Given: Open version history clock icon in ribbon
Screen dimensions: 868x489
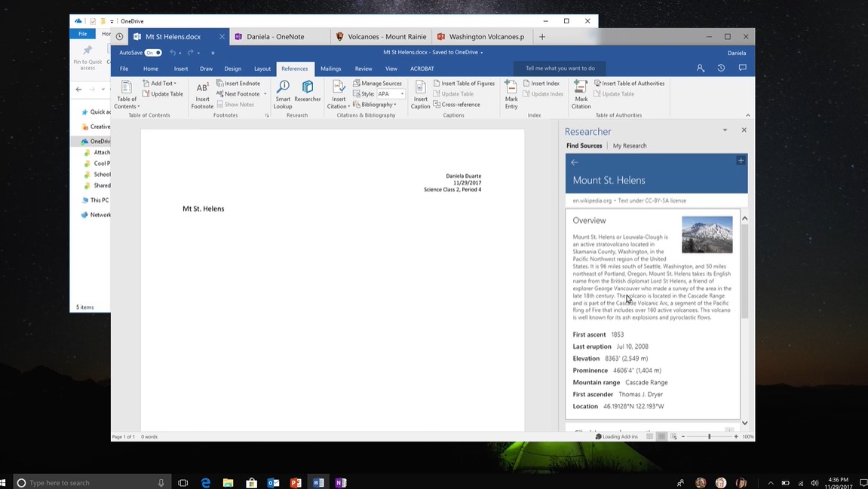Looking at the screenshot, I should coord(721,68).
